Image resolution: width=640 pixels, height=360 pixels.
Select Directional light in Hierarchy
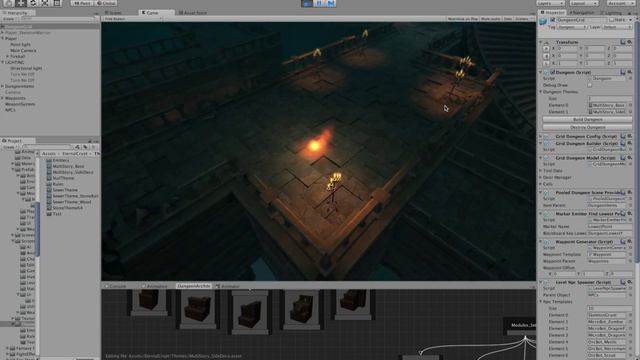[x=26, y=69]
